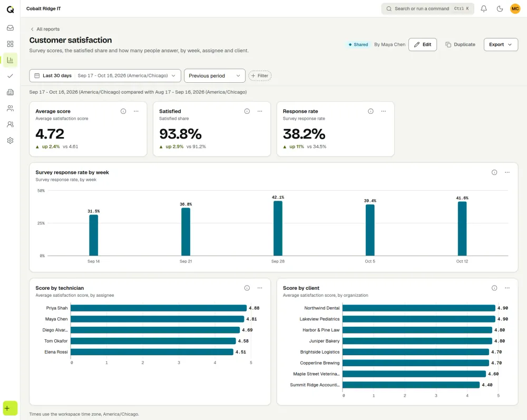Open more options on Response rate card
Image resolution: width=527 pixels, height=420 pixels.
(x=384, y=111)
